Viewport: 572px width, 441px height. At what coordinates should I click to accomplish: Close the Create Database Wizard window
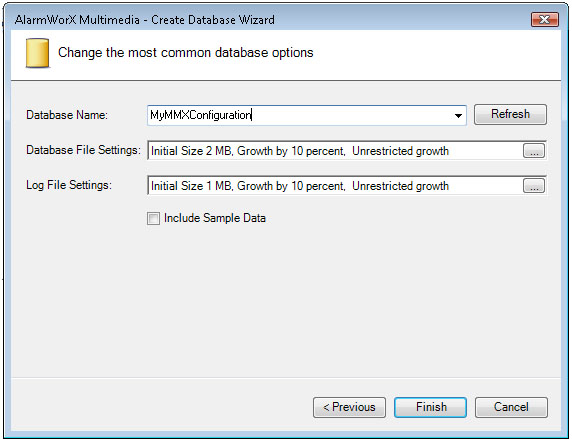[x=545, y=19]
